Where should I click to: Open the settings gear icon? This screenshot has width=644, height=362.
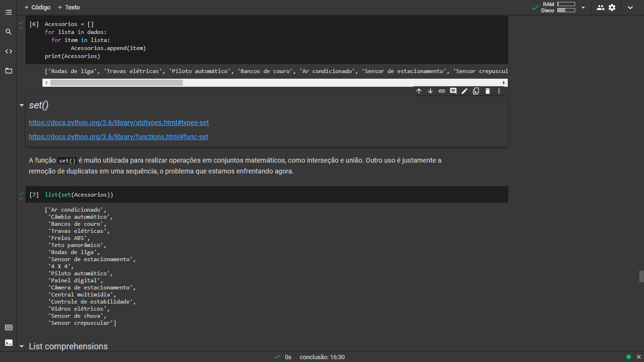click(612, 8)
